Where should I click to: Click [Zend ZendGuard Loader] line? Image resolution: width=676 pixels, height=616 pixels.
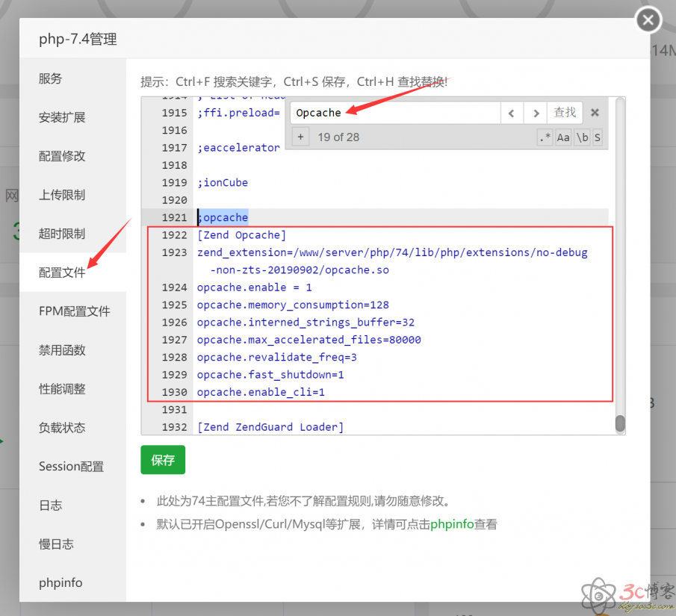[270, 427]
